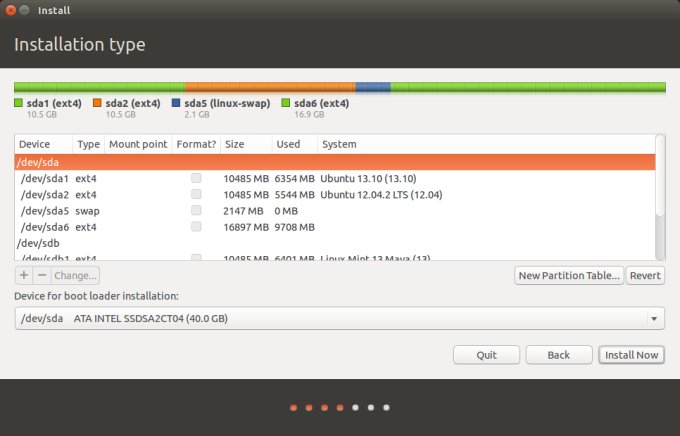
Task: Click the partition list vertical scrollbar
Action: 659,175
